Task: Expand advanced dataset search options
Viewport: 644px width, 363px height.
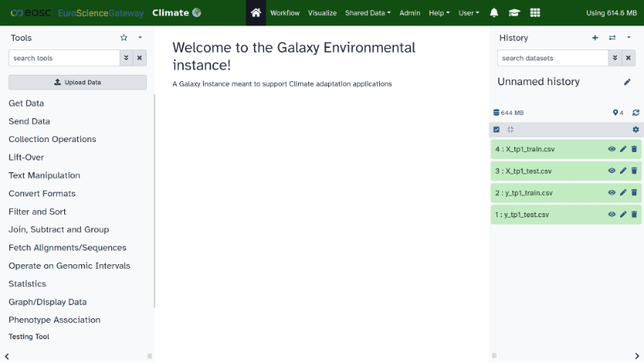Action: pos(615,58)
